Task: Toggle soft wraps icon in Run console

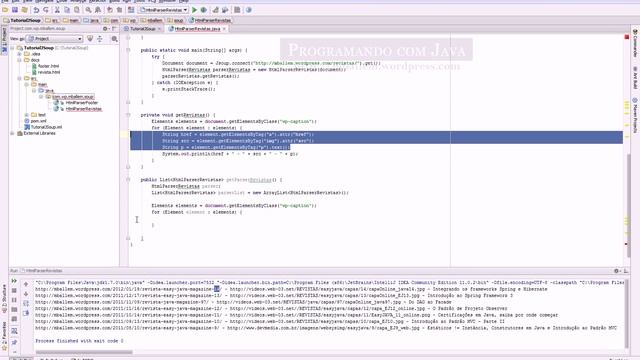Action: pyautogui.click(x=26, y=303)
